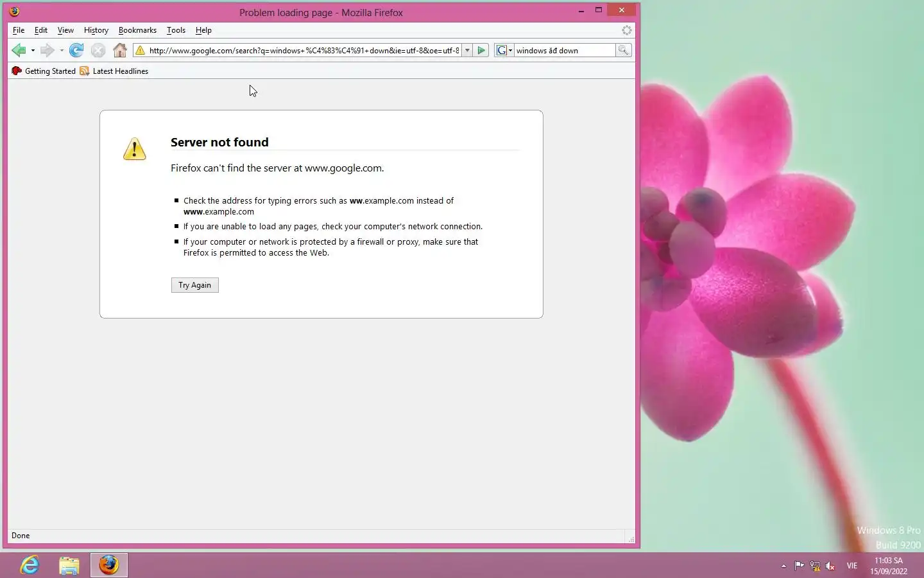
Task: Open the Help menu
Action: pos(203,30)
